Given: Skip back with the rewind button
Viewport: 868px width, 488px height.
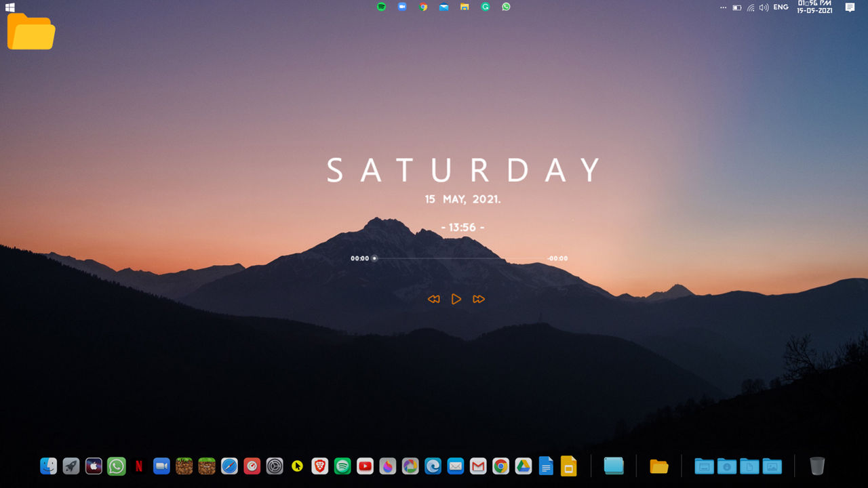Looking at the screenshot, I should point(434,299).
